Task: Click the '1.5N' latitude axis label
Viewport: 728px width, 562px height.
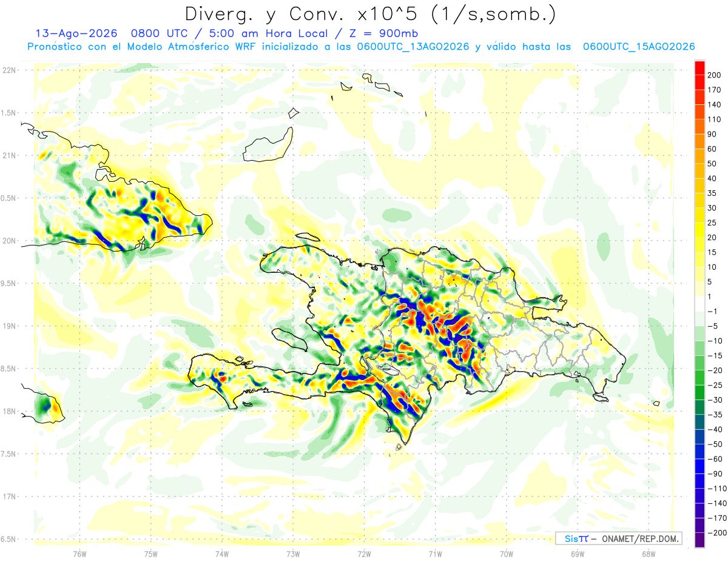Action: [x=8, y=113]
